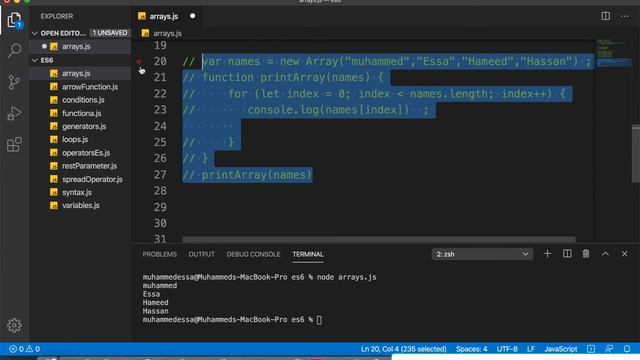The image size is (640, 360).
Task: Open editor More Actions menu
Action: tap(624, 16)
